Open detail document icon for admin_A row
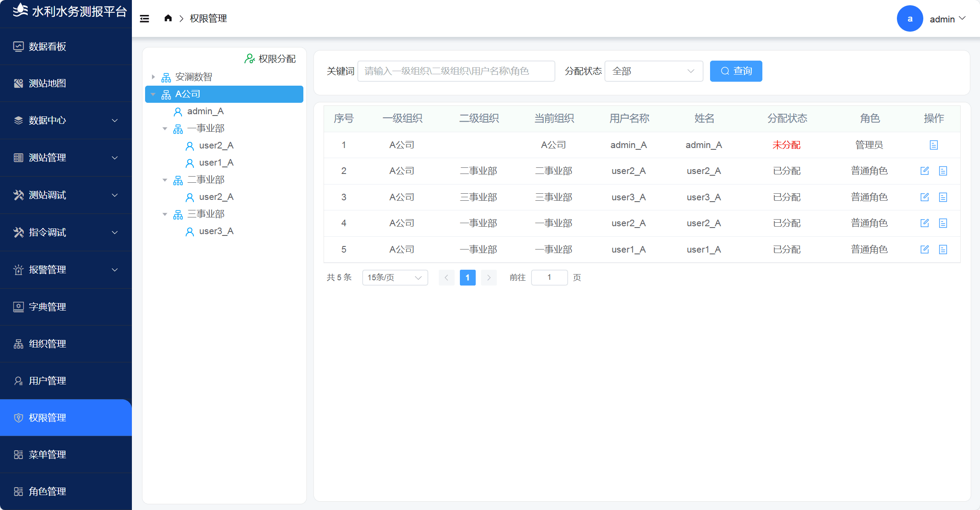This screenshot has height=510, width=980. [934, 145]
